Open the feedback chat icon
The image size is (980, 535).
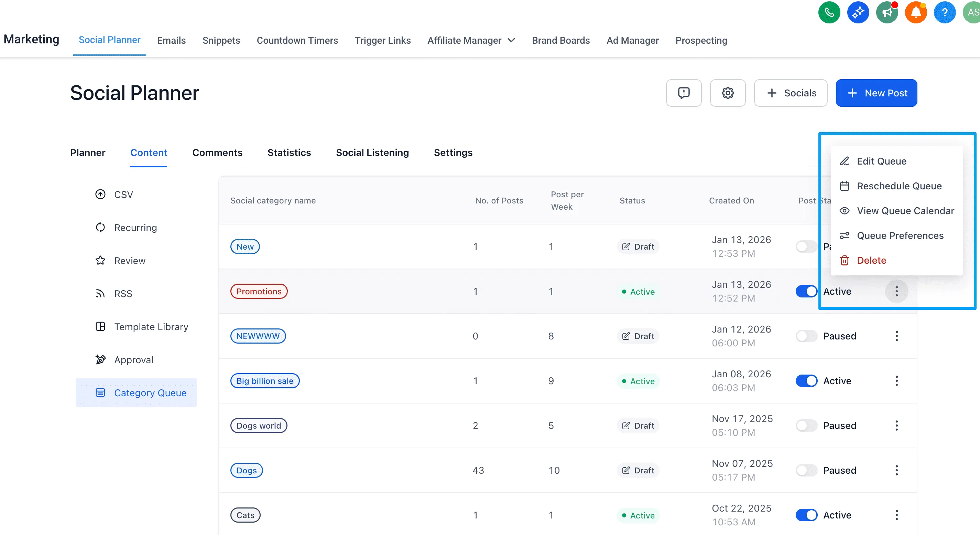point(684,93)
